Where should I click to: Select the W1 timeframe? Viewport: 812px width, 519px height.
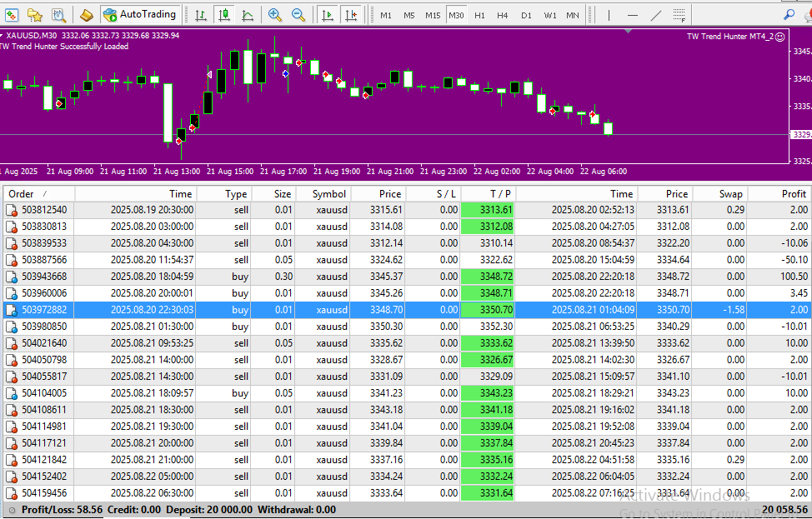[x=550, y=16]
